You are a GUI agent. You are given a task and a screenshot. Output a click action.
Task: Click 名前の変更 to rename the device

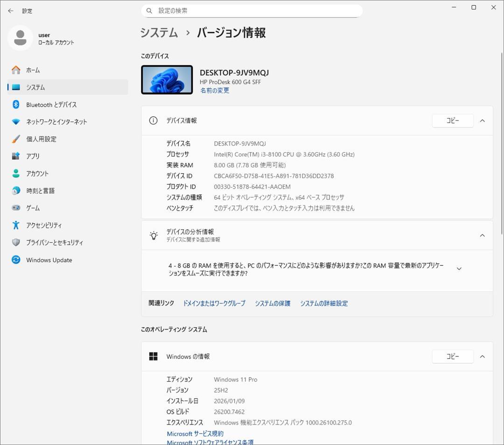215,90
